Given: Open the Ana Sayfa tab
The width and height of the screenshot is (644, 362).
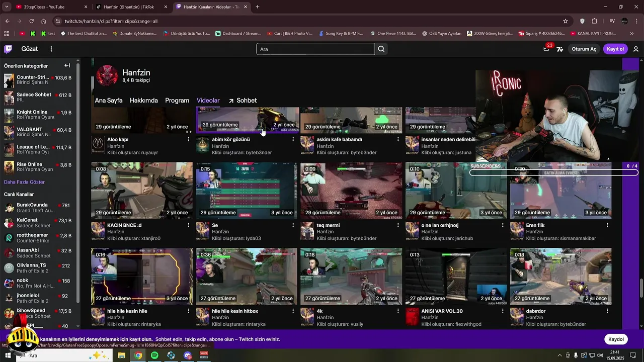Looking at the screenshot, I should click(x=109, y=101).
